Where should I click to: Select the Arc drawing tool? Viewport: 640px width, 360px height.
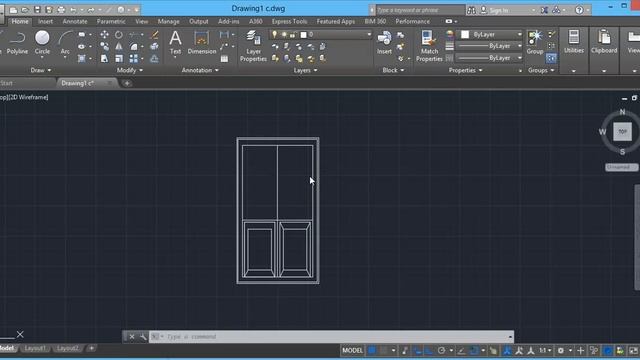65,42
